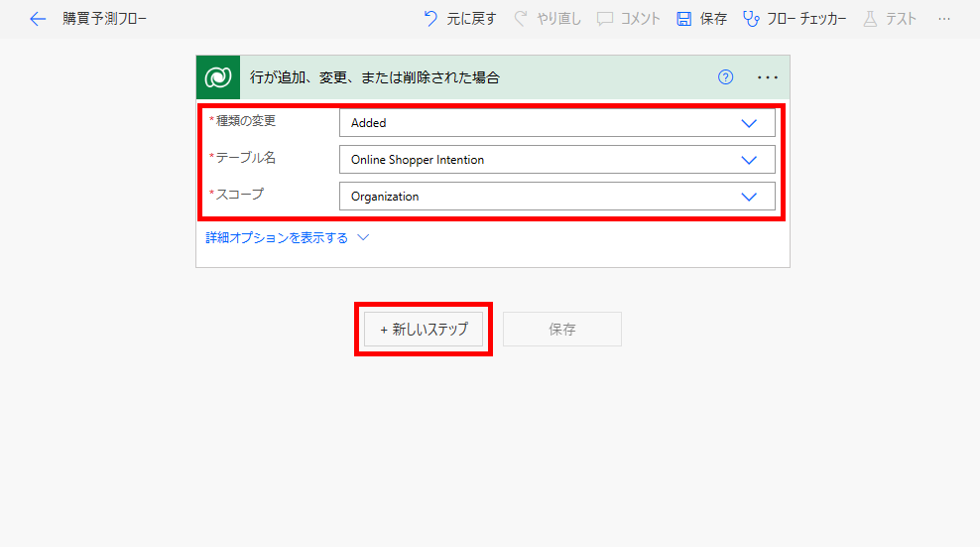Click the やり直し redo icon
The image size is (980, 547).
(x=521, y=19)
